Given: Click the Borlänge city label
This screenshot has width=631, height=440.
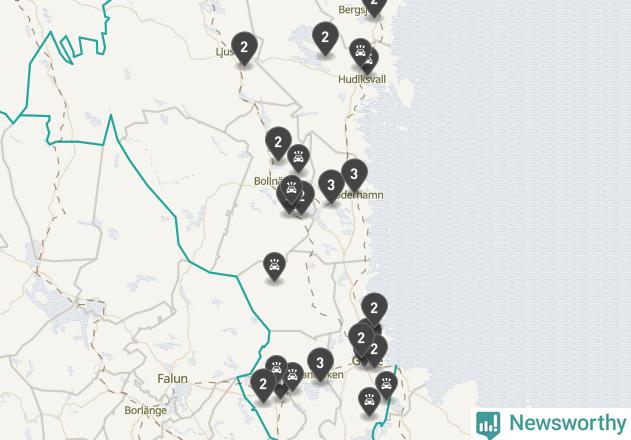Looking at the screenshot, I should point(146,411).
